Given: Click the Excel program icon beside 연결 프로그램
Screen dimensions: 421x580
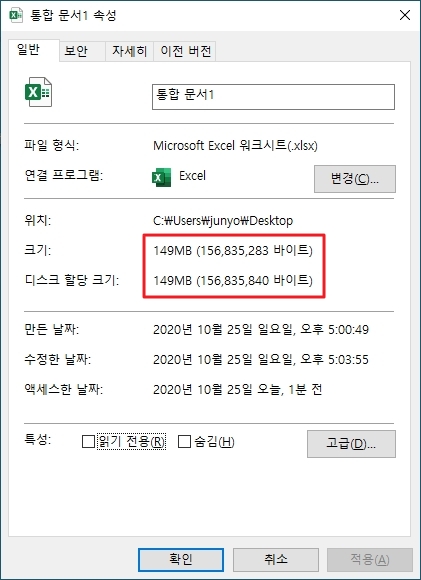Looking at the screenshot, I should click(x=162, y=177).
